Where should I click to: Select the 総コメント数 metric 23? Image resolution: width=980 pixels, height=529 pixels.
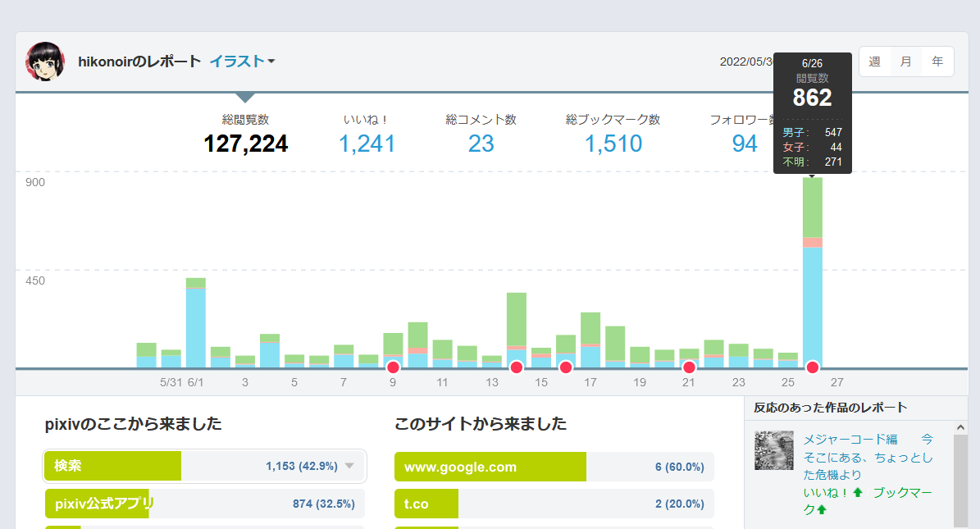(481, 135)
